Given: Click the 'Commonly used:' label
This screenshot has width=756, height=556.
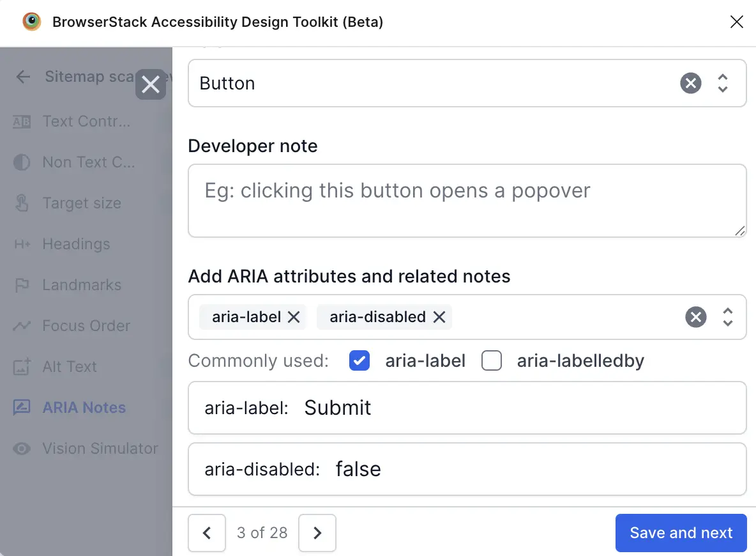Looking at the screenshot, I should point(259,360).
